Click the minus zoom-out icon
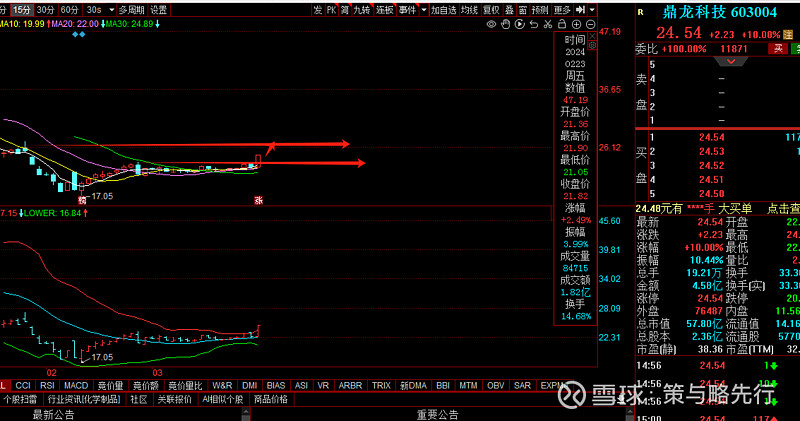 tap(590, 24)
